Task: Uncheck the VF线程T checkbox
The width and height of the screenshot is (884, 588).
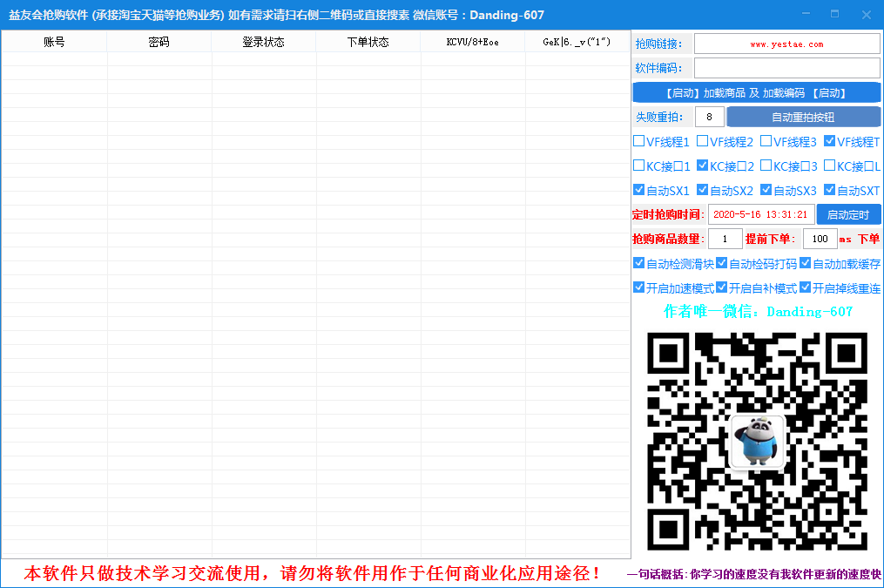Action: (x=829, y=141)
